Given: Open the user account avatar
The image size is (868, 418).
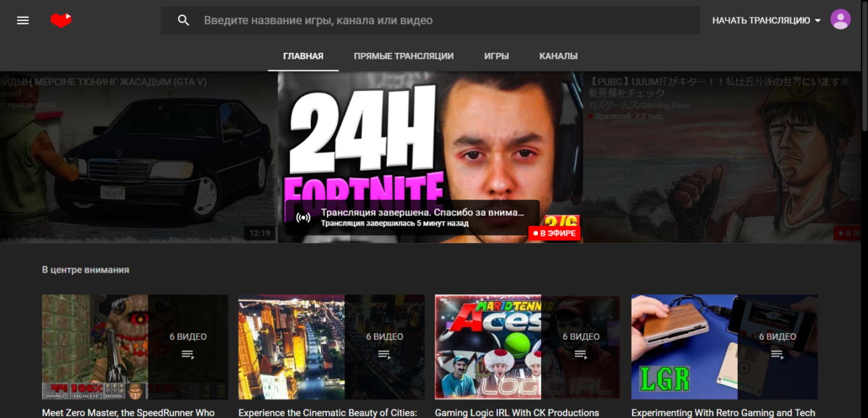Looking at the screenshot, I should point(841,20).
